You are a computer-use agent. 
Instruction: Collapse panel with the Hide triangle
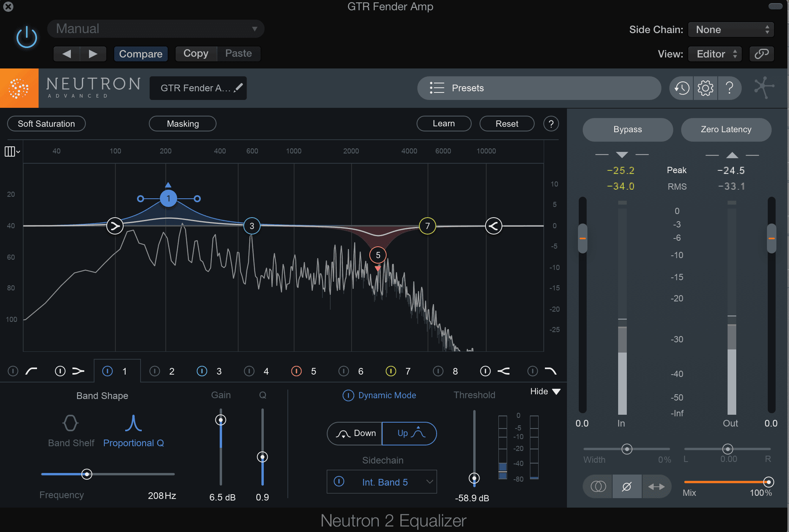click(x=556, y=392)
